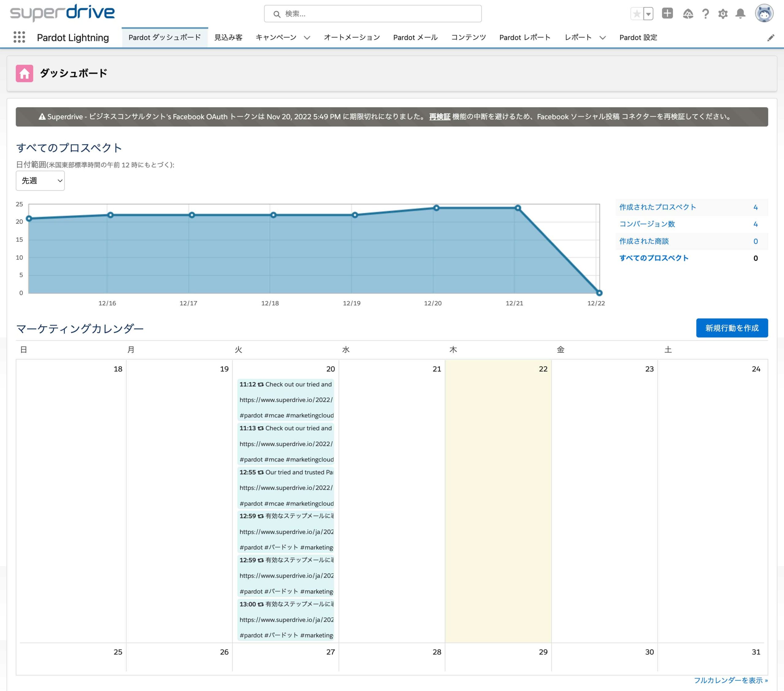Click the 再検証 link in the warning banner

(439, 117)
